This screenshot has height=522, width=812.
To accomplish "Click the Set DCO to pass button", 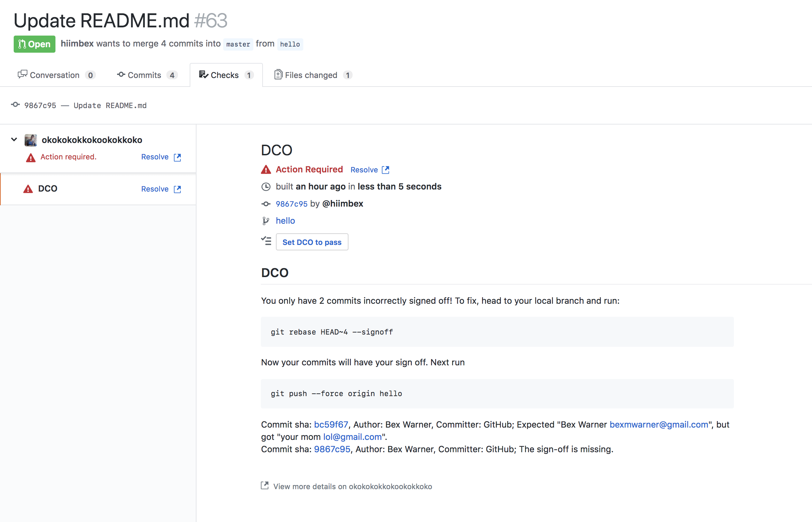I will click(x=312, y=242).
